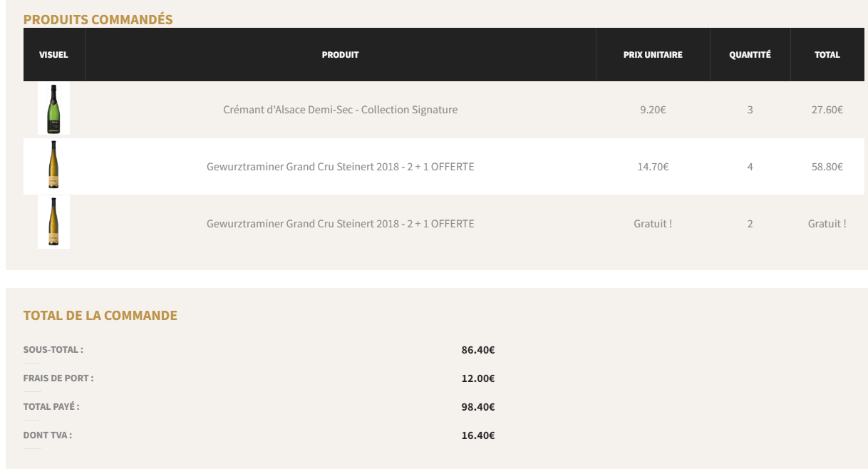Open the Gewurztraminer product name in the Gratuit row
The image size is (868, 469).
click(x=340, y=224)
